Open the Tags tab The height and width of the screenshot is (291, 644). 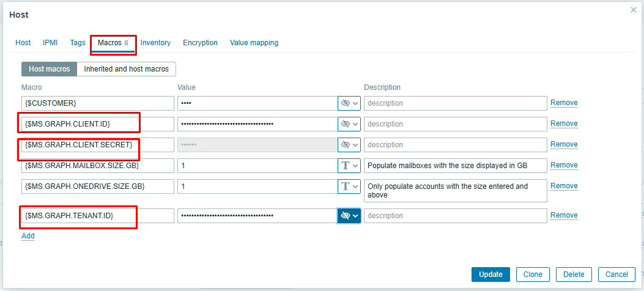78,43
